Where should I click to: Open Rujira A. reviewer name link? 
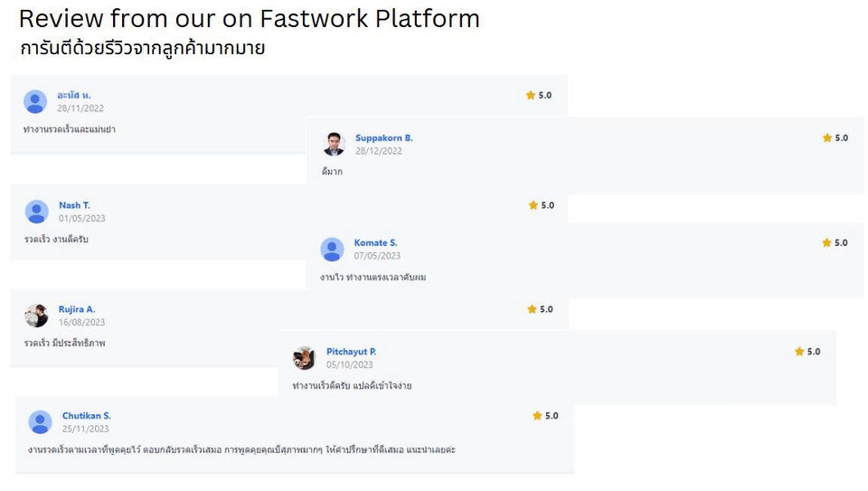point(77,309)
